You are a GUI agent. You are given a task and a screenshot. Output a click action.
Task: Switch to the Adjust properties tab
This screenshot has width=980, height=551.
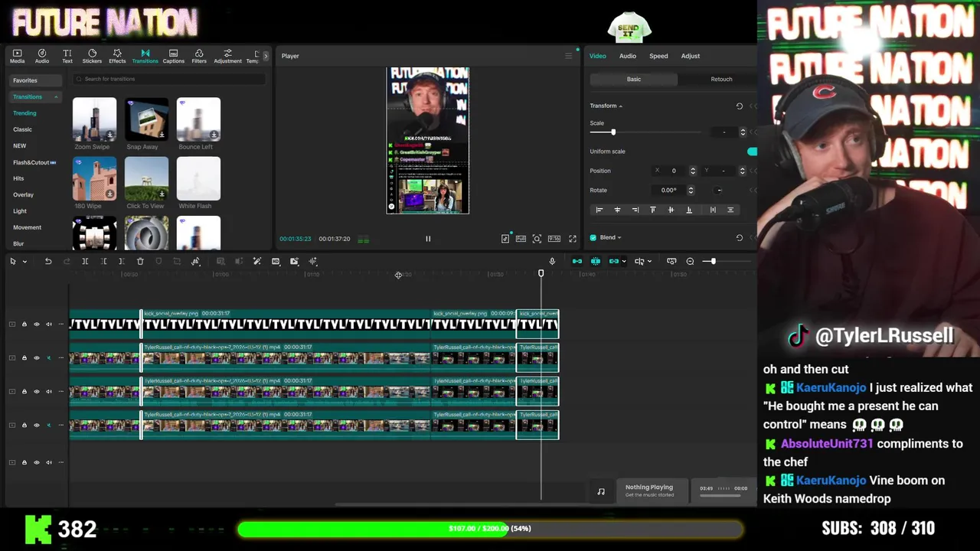pyautogui.click(x=690, y=56)
